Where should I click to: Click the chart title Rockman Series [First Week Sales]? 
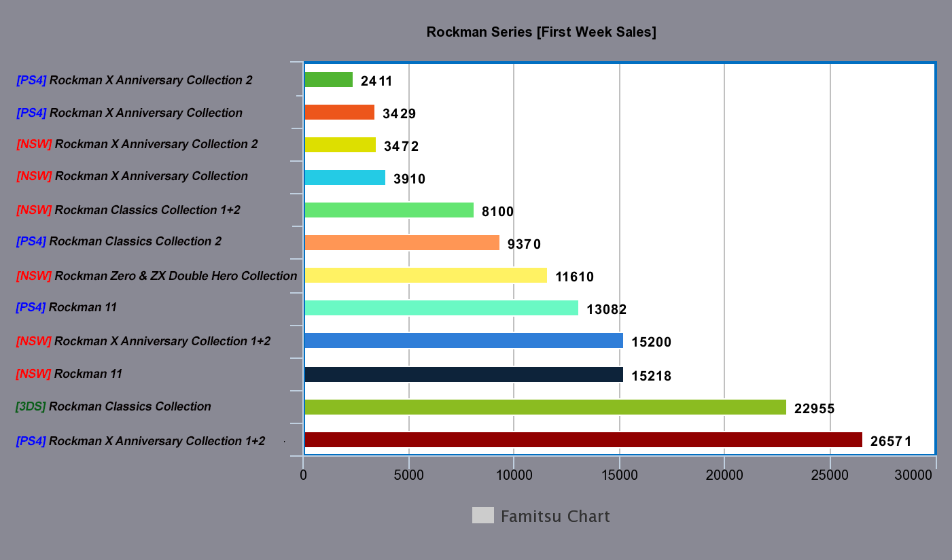pyautogui.click(x=542, y=32)
